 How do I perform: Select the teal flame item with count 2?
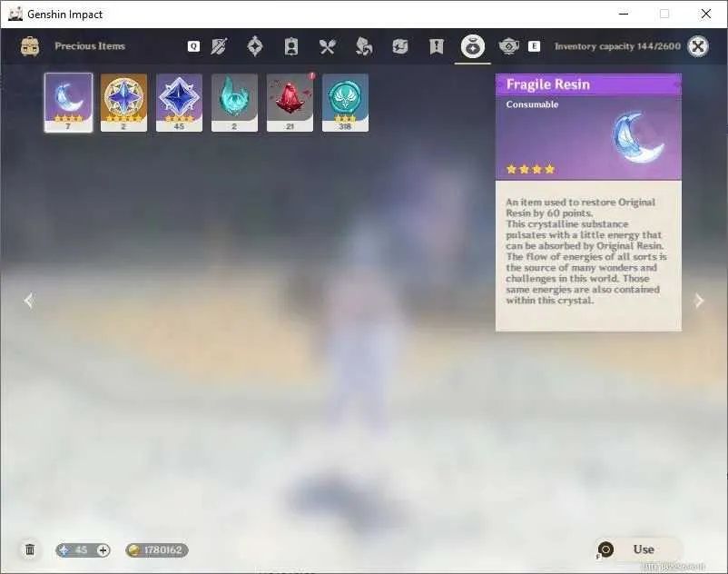click(234, 103)
